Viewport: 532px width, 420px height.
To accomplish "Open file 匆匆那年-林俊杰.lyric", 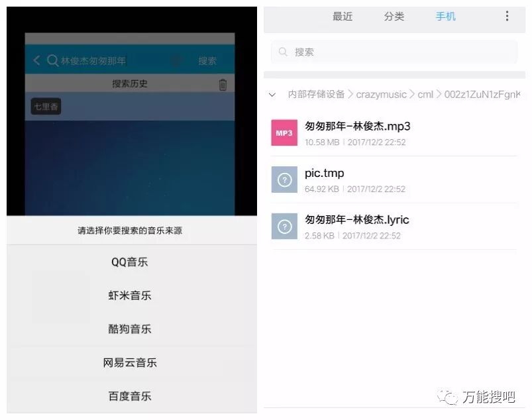I will point(394,227).
